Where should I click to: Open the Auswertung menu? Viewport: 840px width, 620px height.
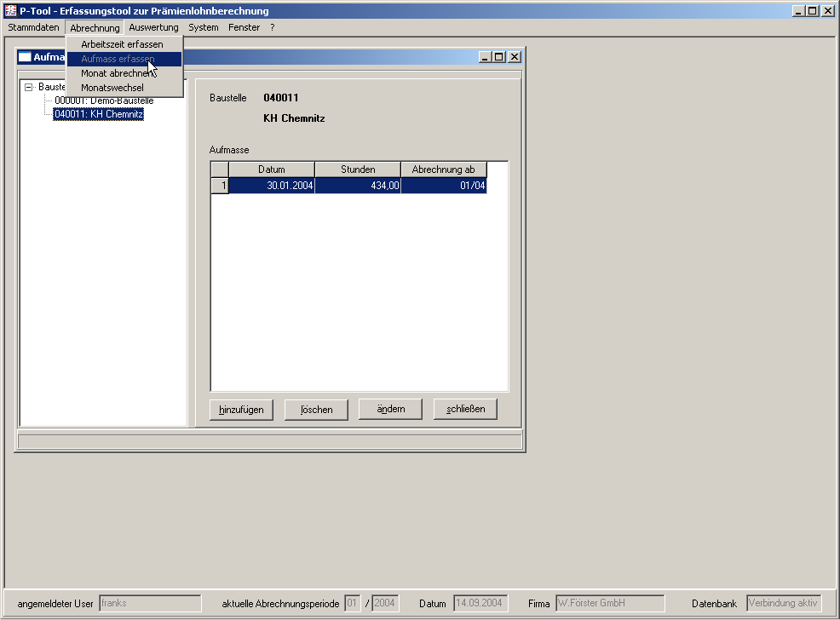tap(153, 27)
